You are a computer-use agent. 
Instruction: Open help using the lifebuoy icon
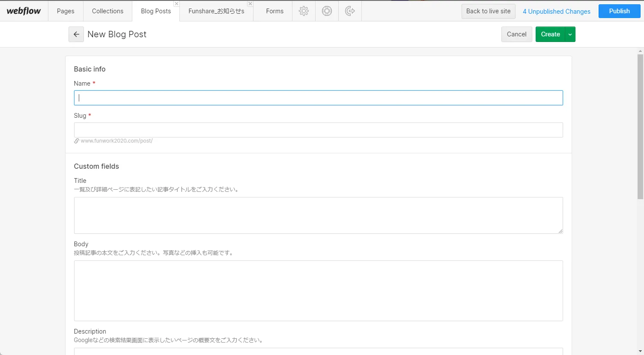(327, 11)
